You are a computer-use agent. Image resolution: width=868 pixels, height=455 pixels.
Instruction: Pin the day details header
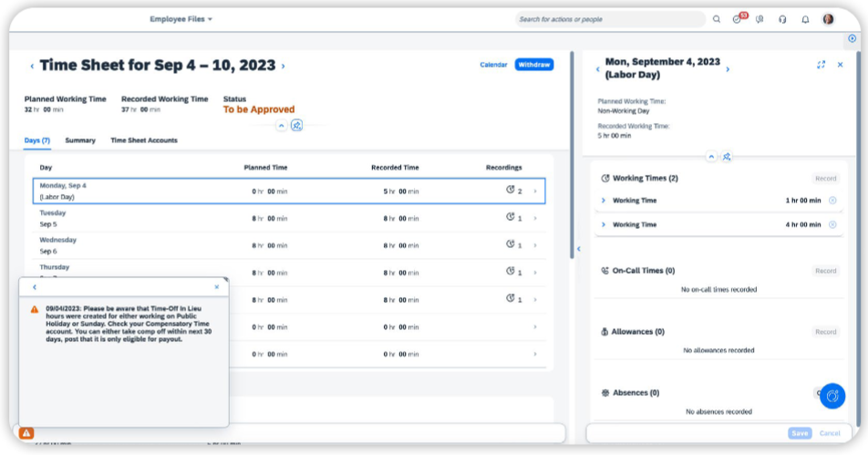[727, 157]
